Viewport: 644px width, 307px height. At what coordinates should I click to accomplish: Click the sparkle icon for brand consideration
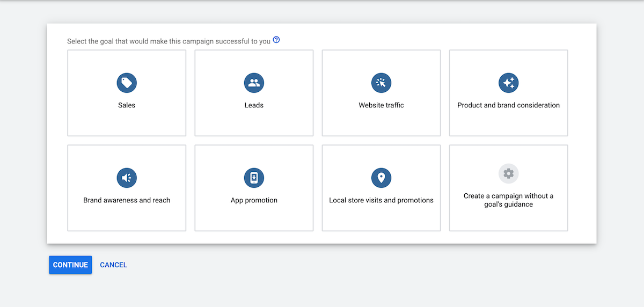coord(508,83)
